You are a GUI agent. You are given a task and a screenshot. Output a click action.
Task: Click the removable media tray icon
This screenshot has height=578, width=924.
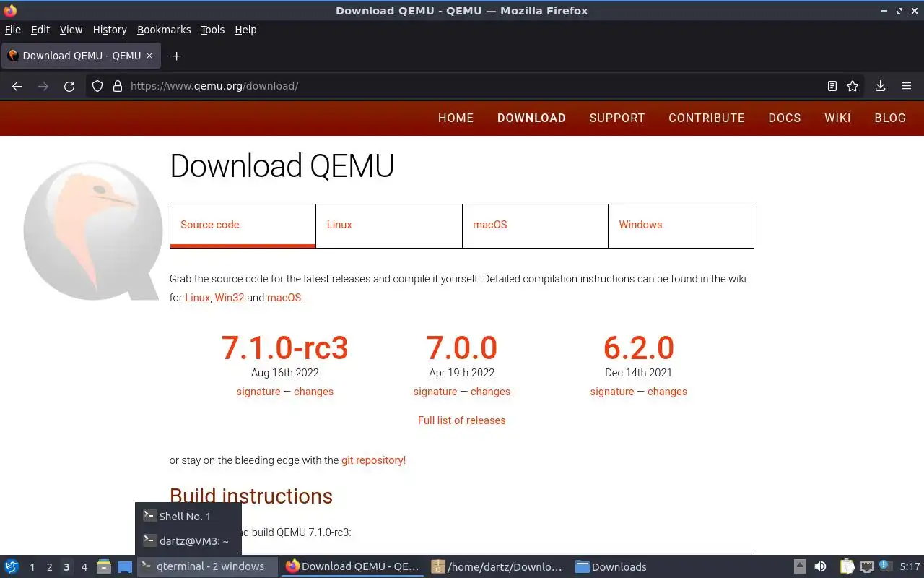point(800,566)
